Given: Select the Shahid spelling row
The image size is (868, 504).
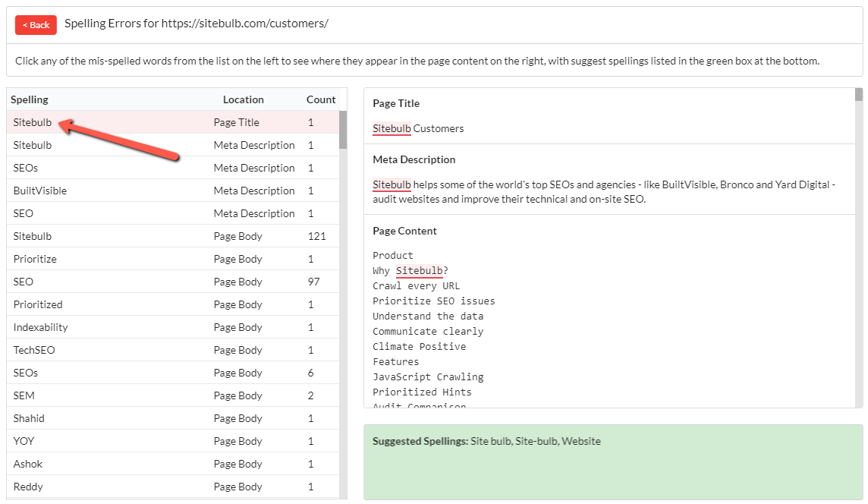Looking at the screenshot, I should click(x=173, y=417).
